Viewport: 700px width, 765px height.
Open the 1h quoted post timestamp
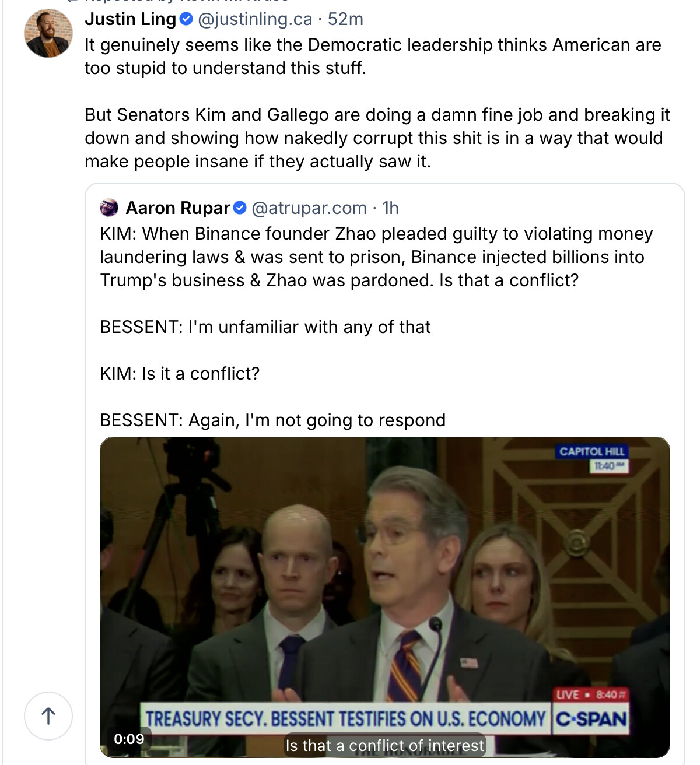pos(390,208)
